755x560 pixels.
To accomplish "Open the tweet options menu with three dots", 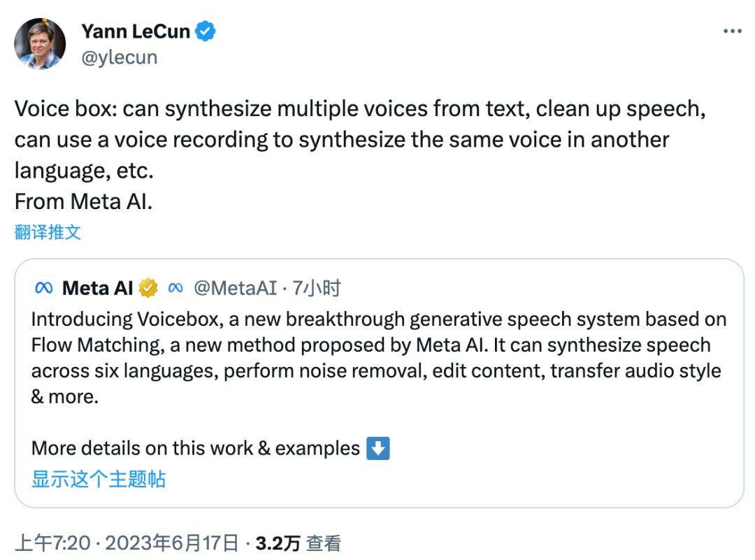I will pos(733,29).
